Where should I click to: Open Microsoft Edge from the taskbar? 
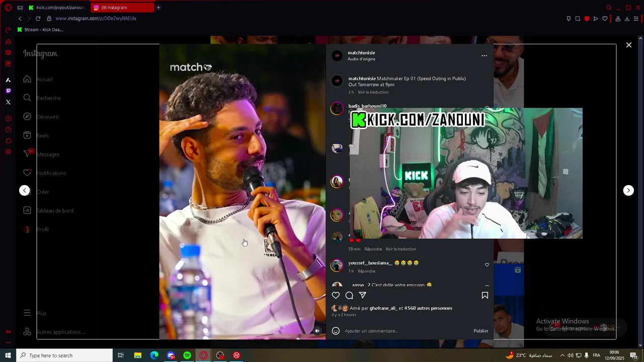coord(154,355)
